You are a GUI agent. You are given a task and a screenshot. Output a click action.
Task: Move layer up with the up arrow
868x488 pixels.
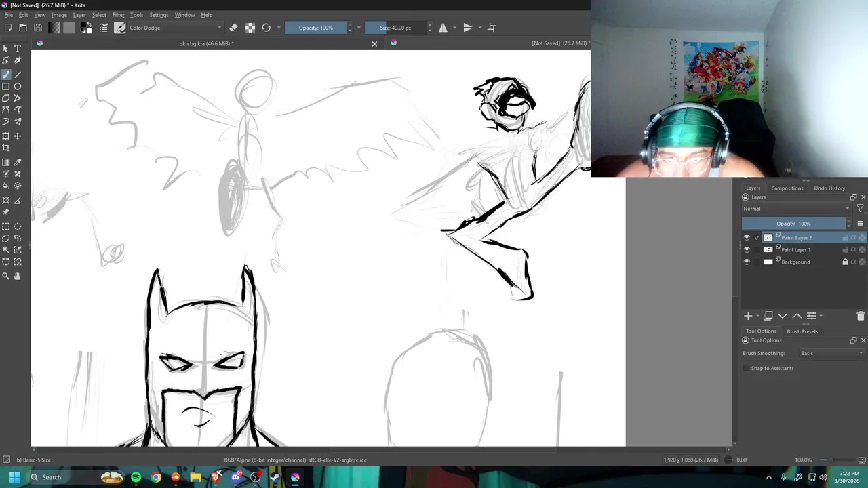point(797,316)
